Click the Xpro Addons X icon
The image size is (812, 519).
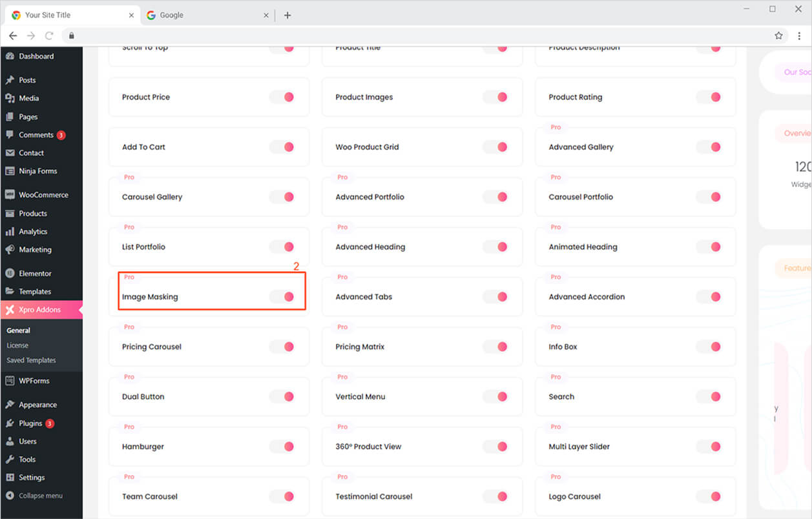(x=10, y=310)
